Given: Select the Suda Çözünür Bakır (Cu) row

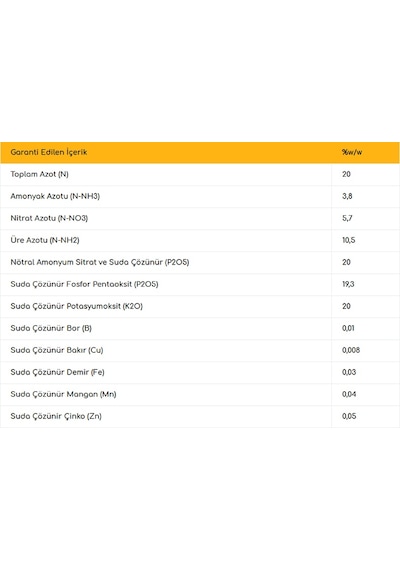Looking at the screenshot, I should click(x=200, y=350).
